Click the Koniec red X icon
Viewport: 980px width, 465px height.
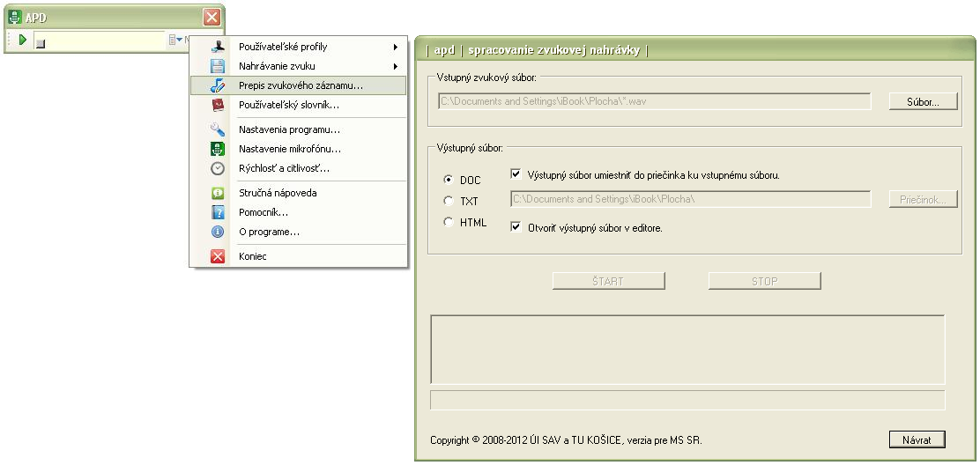[218, 256]
